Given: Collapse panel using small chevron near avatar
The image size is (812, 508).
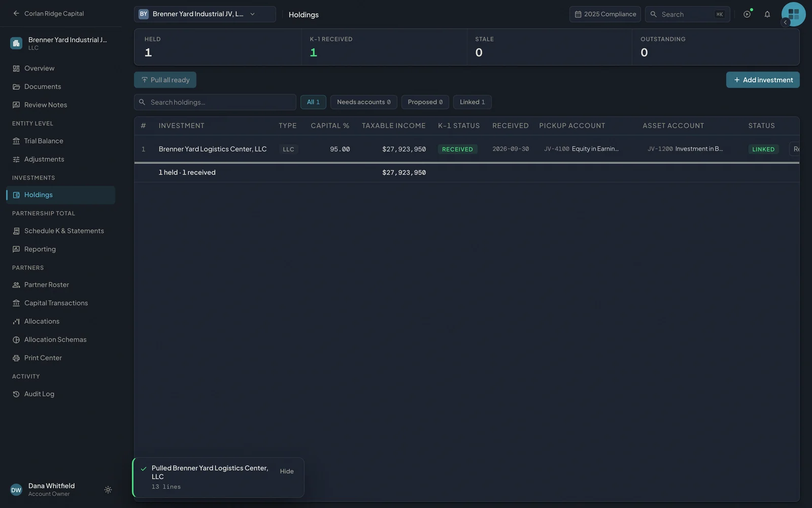Looking at the screenshot, I should coord(785,22).
